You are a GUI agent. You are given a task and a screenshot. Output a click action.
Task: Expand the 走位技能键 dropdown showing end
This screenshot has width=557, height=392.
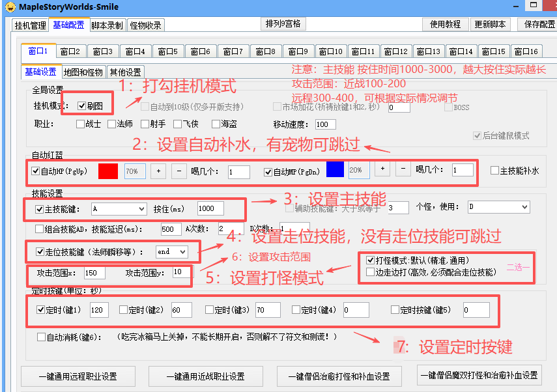pos(172,251)
